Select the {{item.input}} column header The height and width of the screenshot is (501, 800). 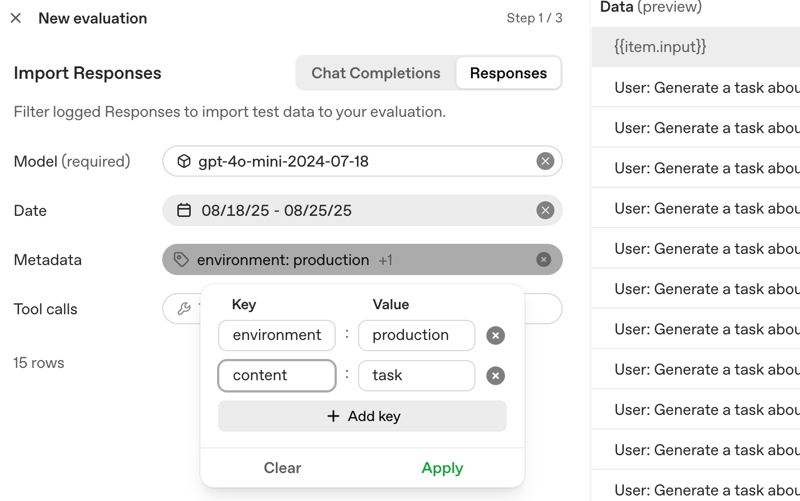pos(660,47)
